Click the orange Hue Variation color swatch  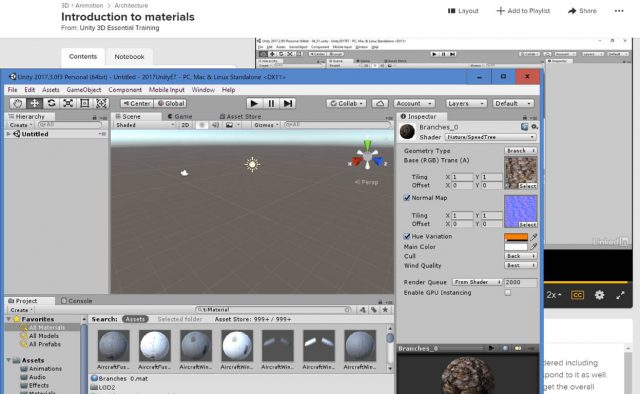(x=516, y=237)
